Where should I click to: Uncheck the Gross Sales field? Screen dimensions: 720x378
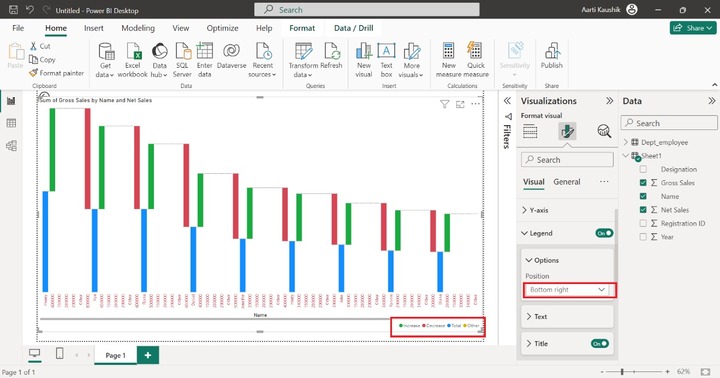[643, 182]
